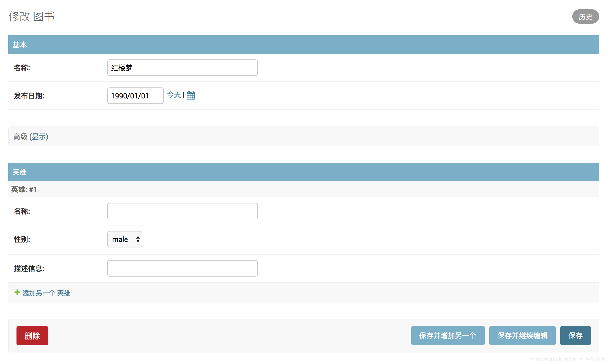Click the 今天 today link

tap(174, 95)
